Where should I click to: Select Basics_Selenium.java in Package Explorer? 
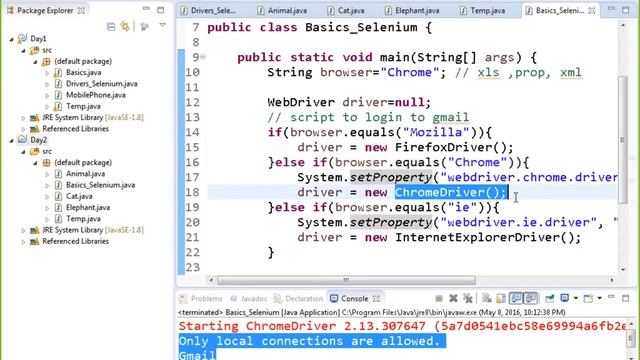point(100,185)
